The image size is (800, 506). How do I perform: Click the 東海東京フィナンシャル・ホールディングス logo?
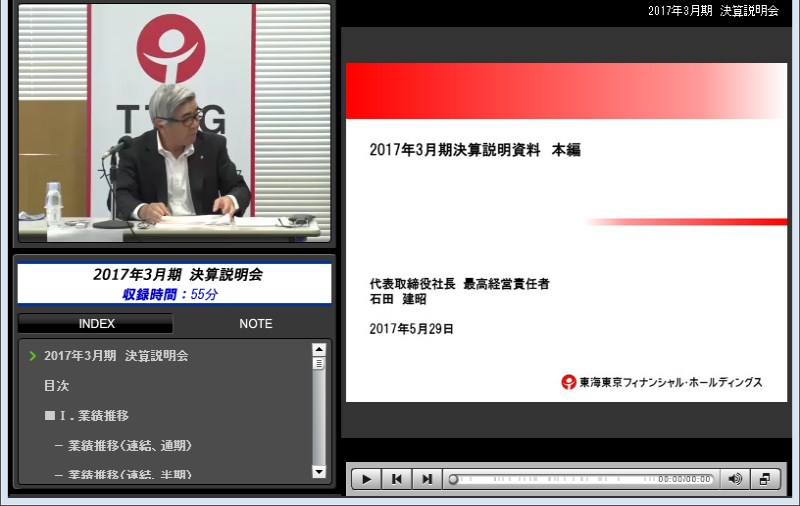(x=662, y=382)
